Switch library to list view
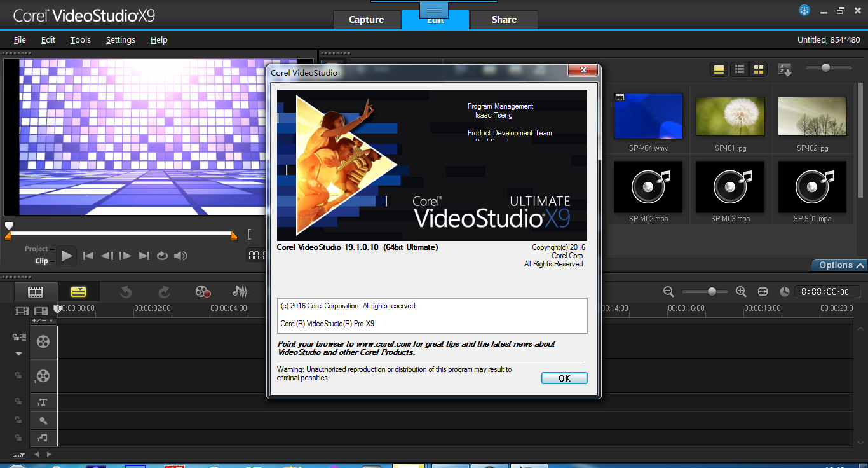The width and height of the screenshot is (868, 468). 739,70
